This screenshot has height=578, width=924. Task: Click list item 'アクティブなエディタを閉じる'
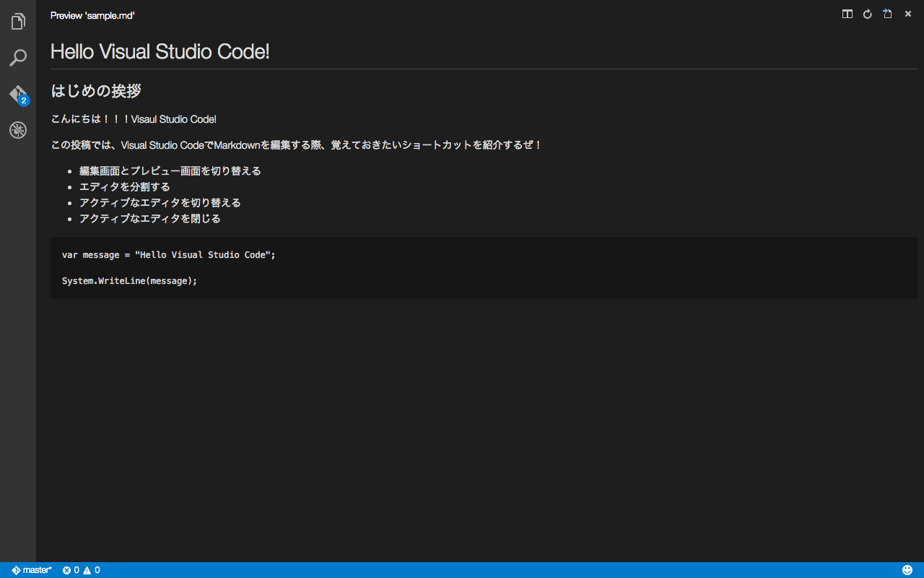click(x=150, y=219)
